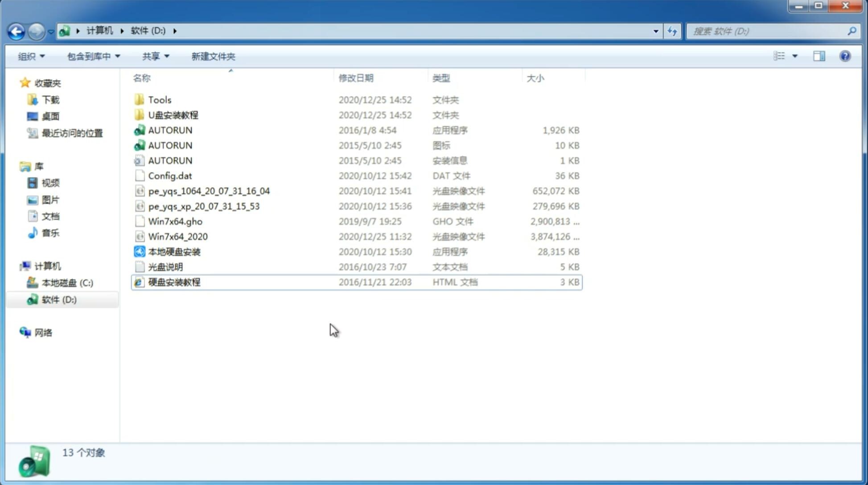Open pe_yqs_xp disc image file
The width and height of the screenshot is (868, 485).
click(204, 206)
